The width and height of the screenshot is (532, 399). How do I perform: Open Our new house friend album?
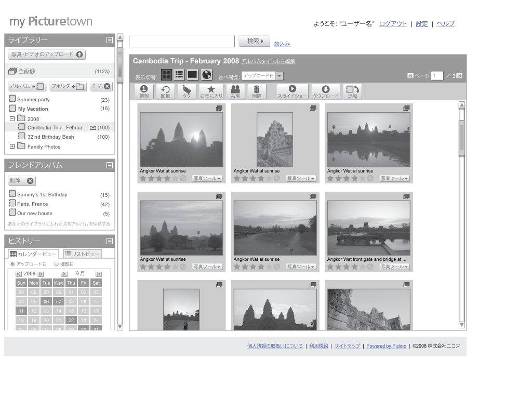click(35, 214)
